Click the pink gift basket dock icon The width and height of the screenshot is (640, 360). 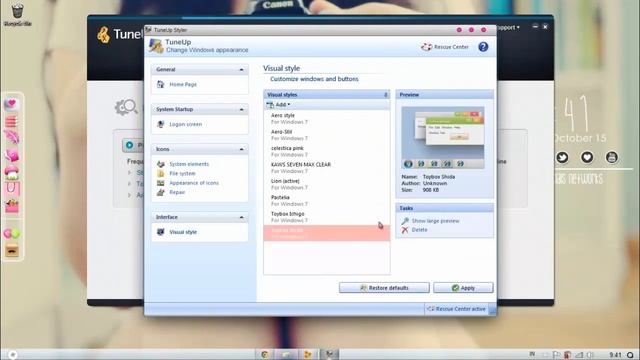[x=12, y=206]
